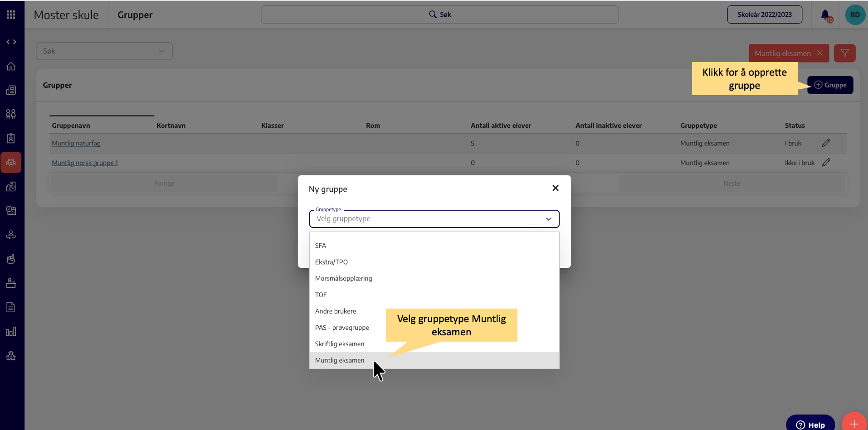Open the red filter funnel button
This screenshot has width=868, height=430.
click(844, 53)
